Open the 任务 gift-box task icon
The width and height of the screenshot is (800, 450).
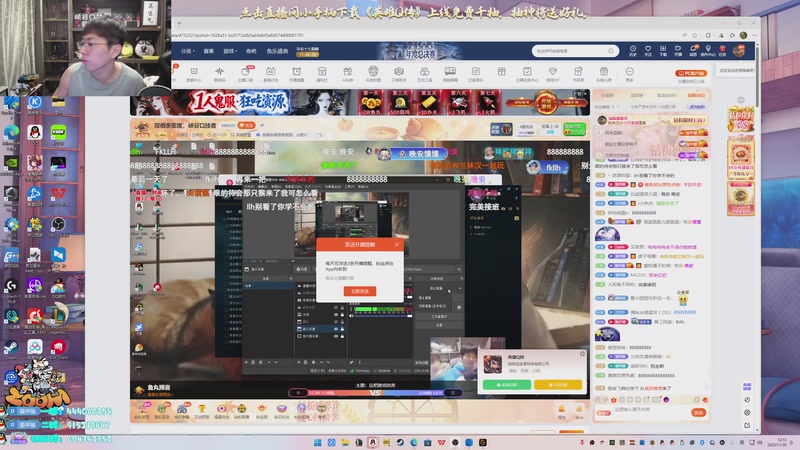pos(722,51)
